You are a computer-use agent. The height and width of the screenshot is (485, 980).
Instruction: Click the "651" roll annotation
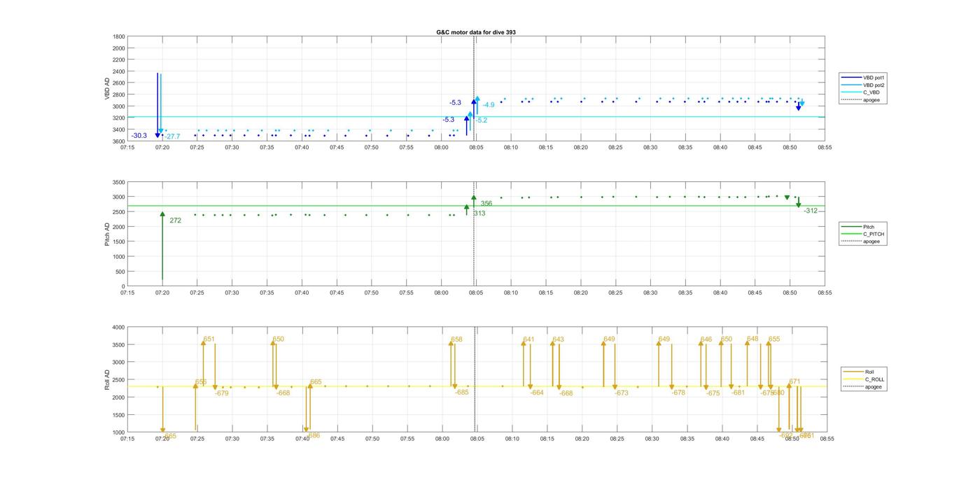209,339
